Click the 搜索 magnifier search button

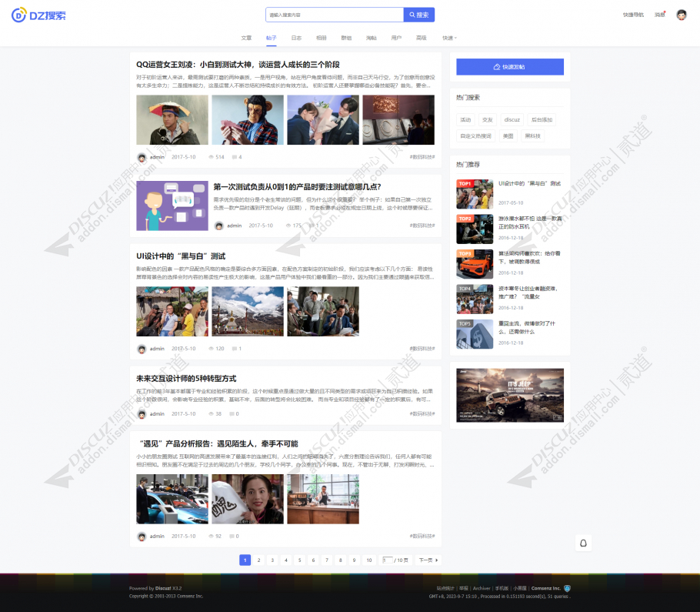[x=418, y=15]
